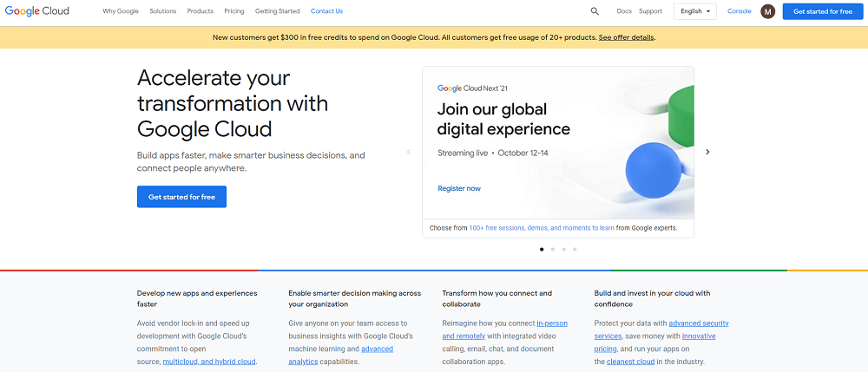Open the English language dropdown

(x=694, y=11)
